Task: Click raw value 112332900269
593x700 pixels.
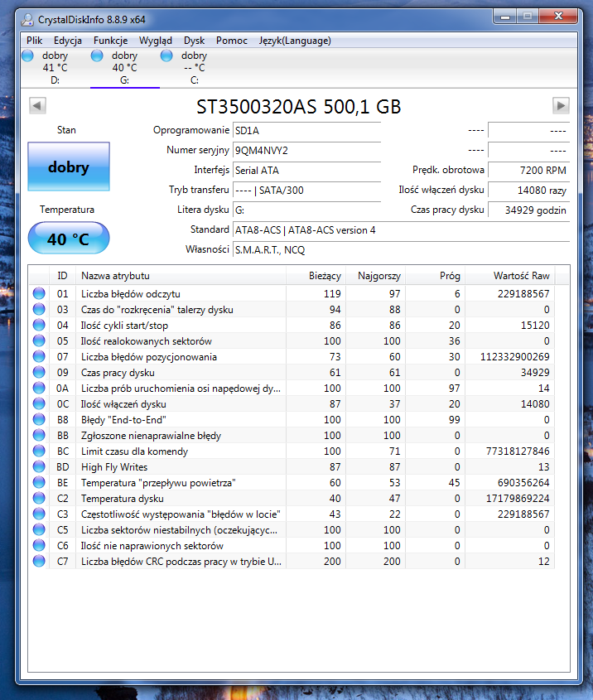Action: (x=515, y=357)
